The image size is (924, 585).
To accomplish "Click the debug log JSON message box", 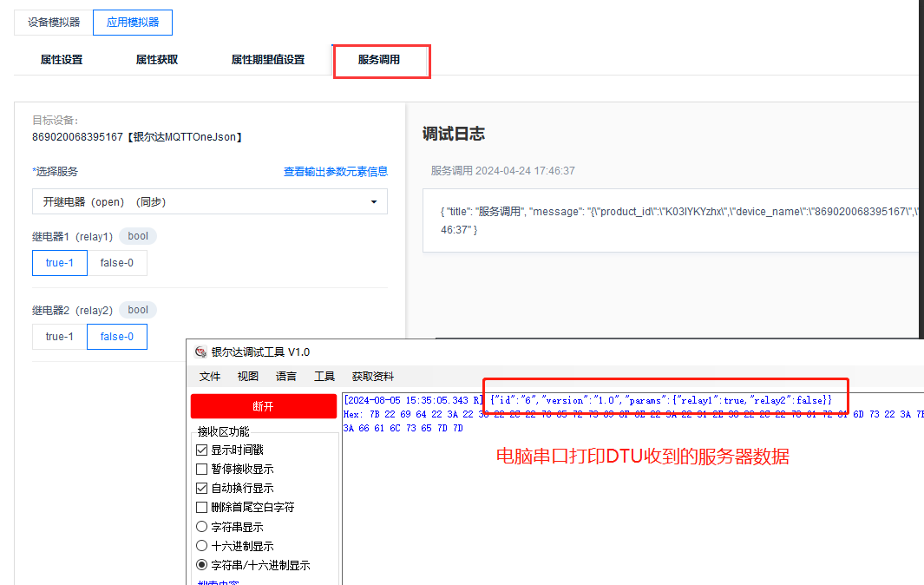I will point(671,220).
